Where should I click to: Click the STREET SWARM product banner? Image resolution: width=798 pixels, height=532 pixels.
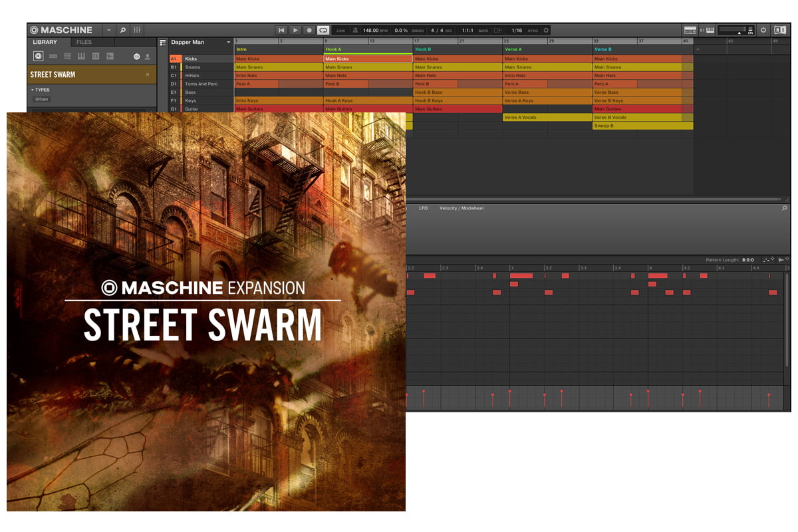[92, 74]
